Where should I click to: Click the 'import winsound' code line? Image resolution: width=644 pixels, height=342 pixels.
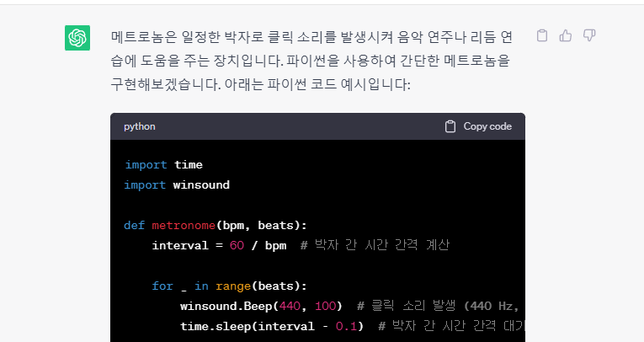177,184
